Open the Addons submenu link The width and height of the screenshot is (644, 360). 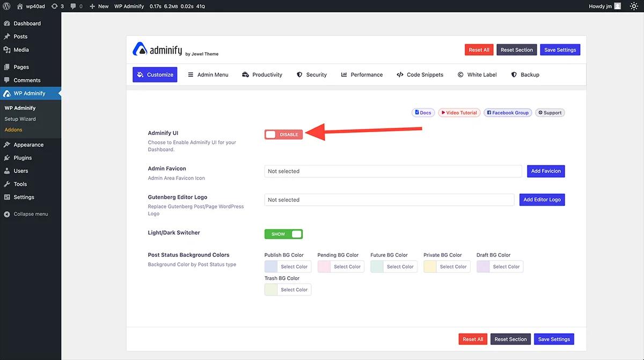click(13, 129)
